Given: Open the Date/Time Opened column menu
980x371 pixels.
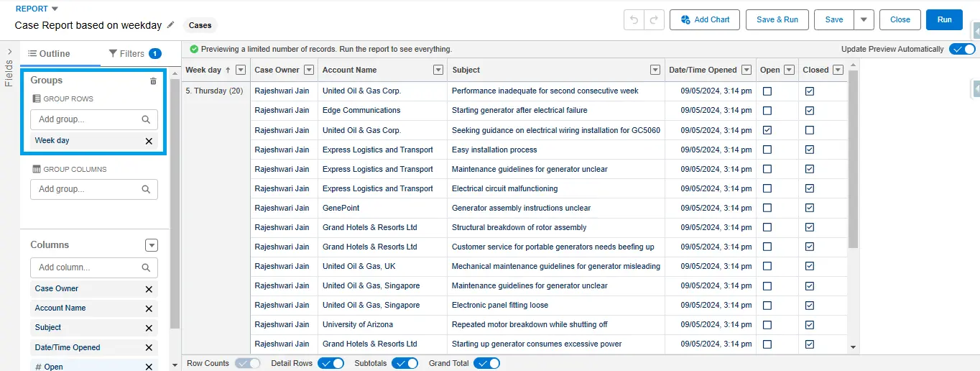Looking at the screenshot, I should pos(746,70).
